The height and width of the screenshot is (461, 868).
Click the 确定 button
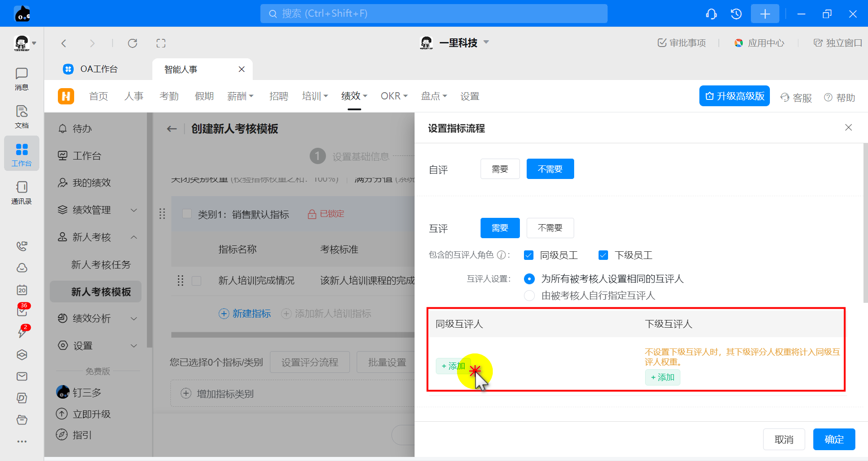(x=834, y=439)
